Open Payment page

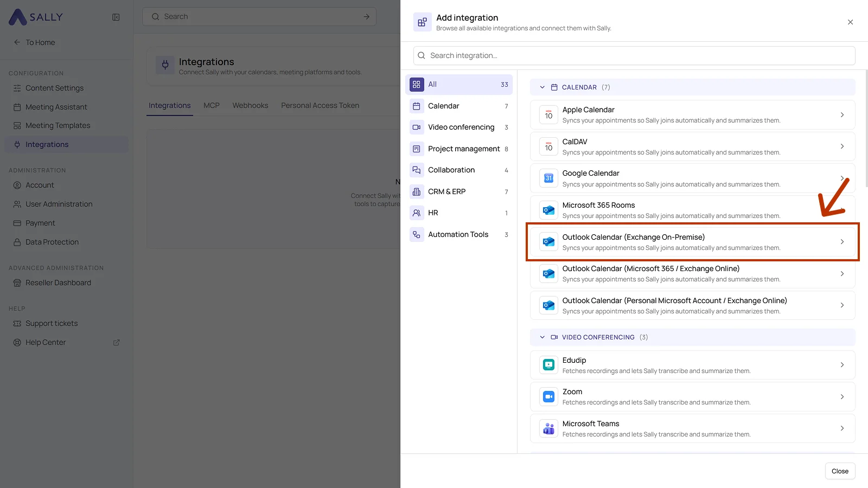pyautogui.click(x=40, y=223)
